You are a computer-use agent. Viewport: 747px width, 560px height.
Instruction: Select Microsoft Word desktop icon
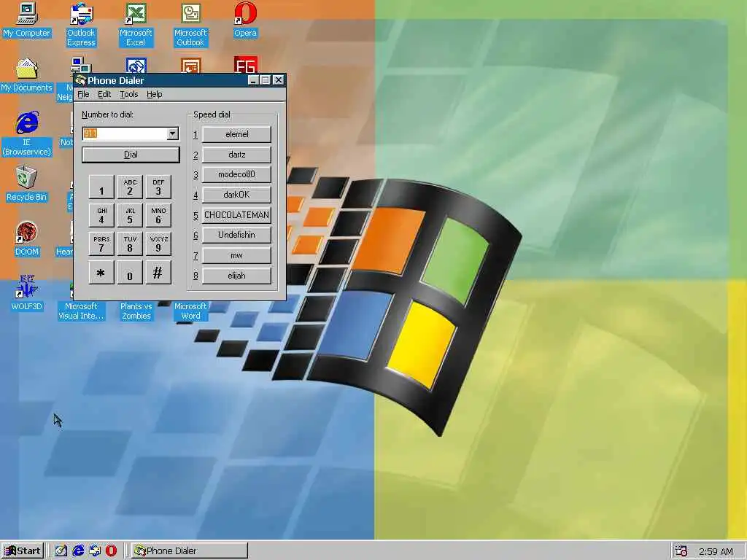pyautogui.click(x=190, y=311)
